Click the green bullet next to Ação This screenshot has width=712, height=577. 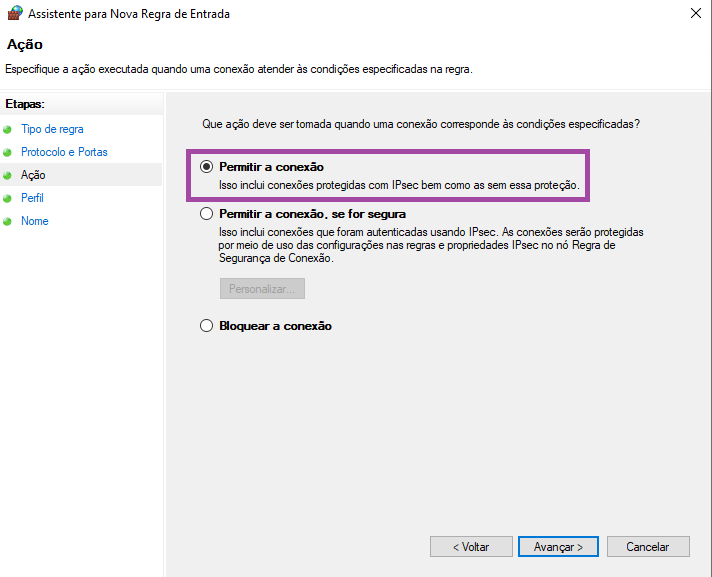coord(7,175)
